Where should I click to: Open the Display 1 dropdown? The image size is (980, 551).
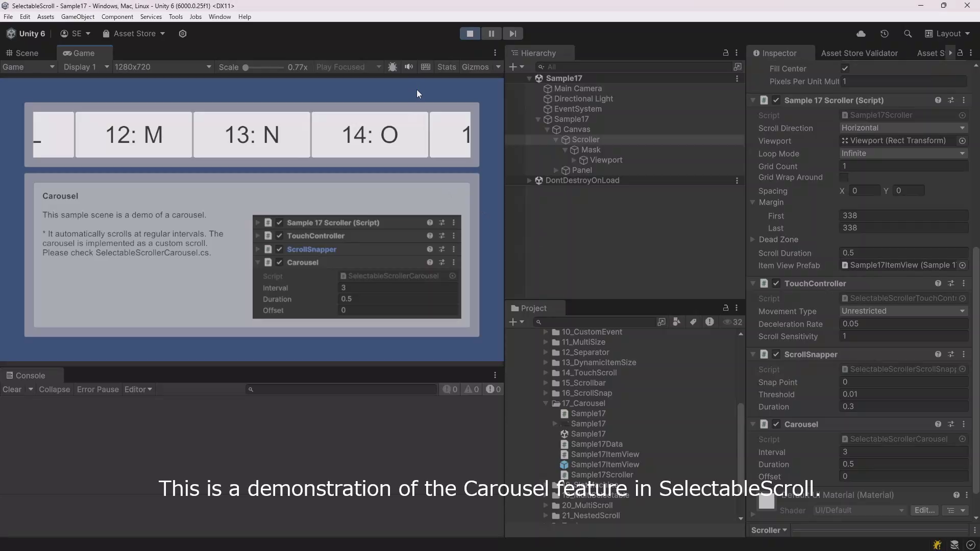coord(85,67)
